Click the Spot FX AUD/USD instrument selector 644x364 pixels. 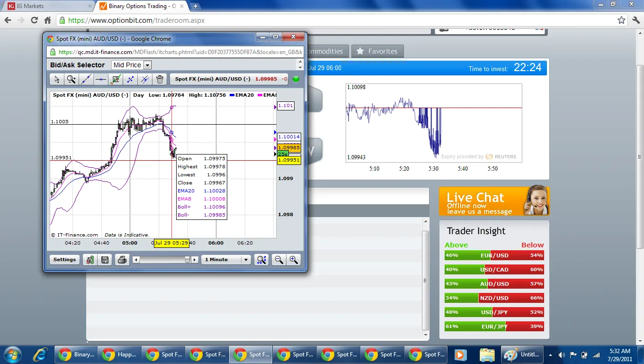coord(229,79)
